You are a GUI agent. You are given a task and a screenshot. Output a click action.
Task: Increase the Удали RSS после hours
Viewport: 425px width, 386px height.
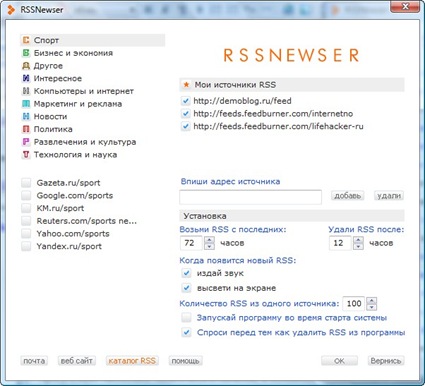tap(358, 240)
